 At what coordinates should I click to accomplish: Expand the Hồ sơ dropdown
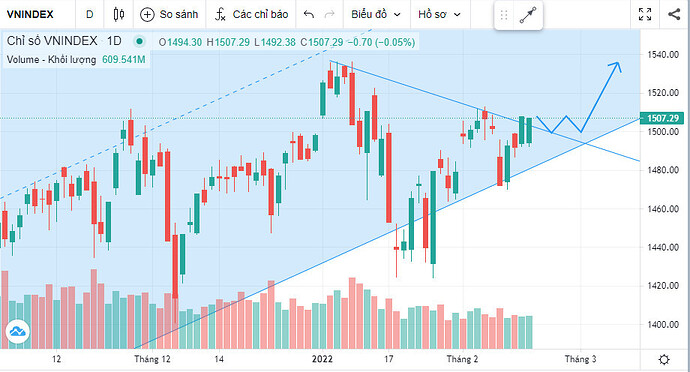(439, 15)
